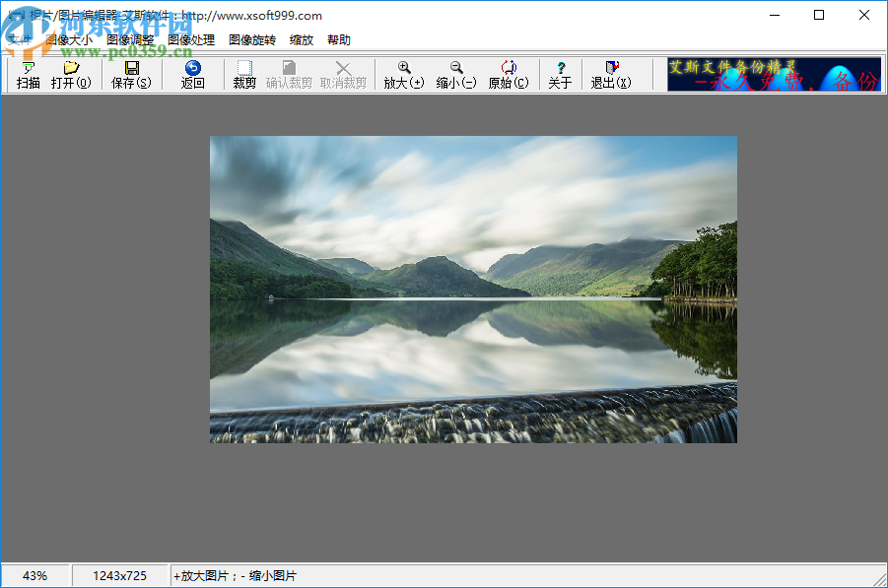Viewport: 888px width, 588px height.
Task: Open the 图像旋转 menu
Action: click(252, 40)
